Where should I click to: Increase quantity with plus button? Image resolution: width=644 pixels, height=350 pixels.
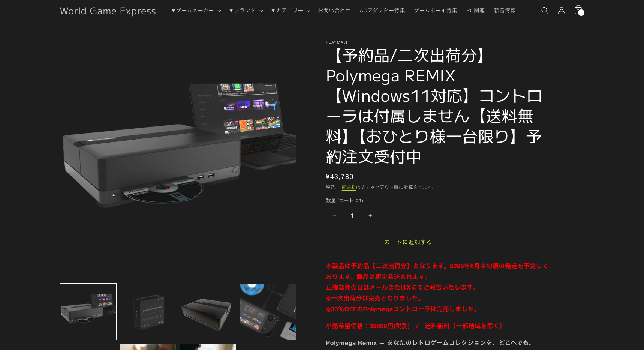(x=370, y=215)
